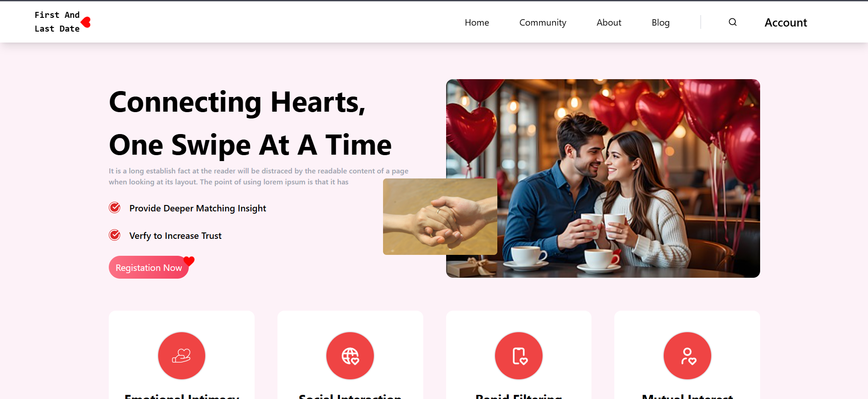
Task: Open the Blog navigation link
Action: pyautogui.click(x=660, y=22)
